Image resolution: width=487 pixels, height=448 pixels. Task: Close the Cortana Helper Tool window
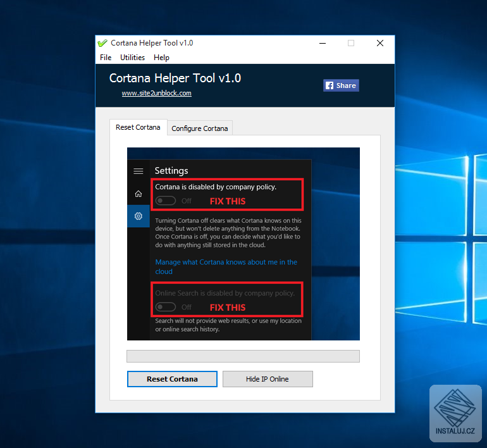(380, 43)
